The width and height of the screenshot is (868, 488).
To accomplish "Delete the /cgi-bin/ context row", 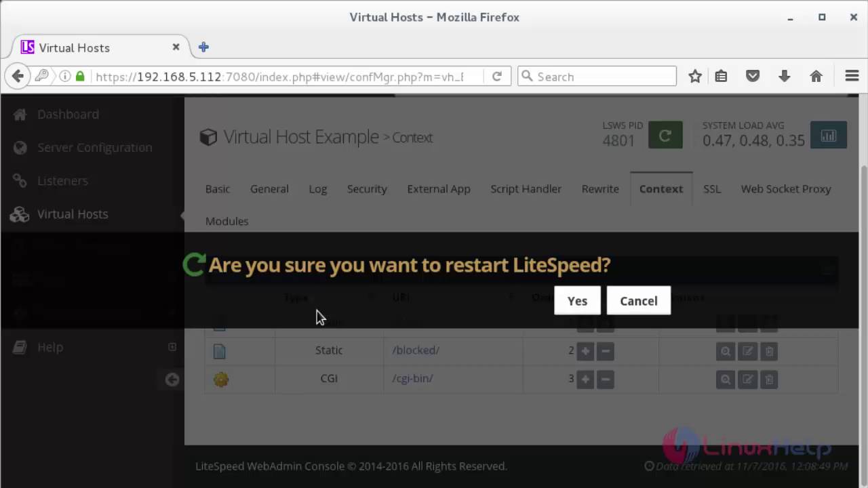I will [x=769, y=380].
